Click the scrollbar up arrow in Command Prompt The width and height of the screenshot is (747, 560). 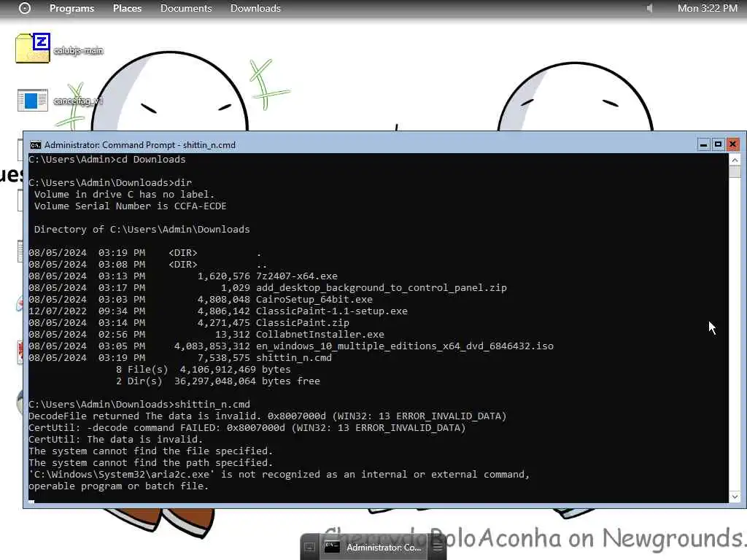click(735, 160)
